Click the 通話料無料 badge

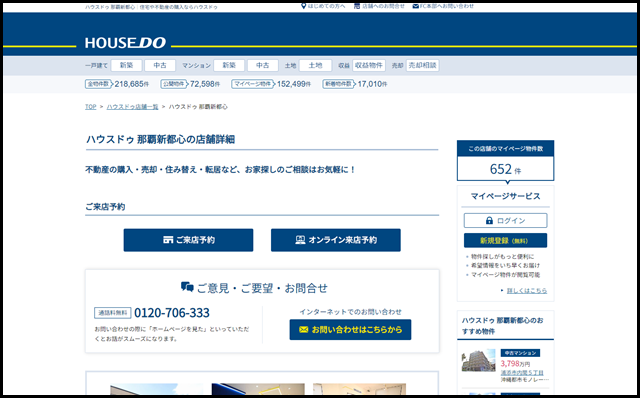pyautogui.click(x=113, y=313)
